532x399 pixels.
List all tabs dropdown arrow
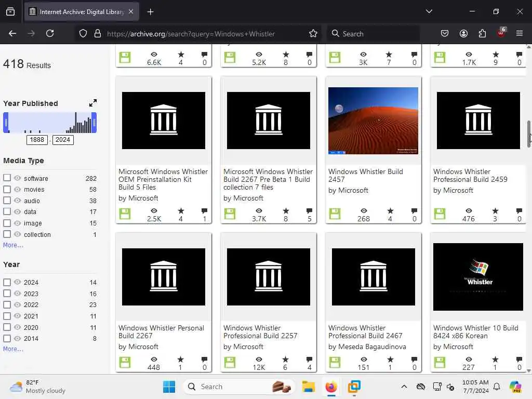429,11
